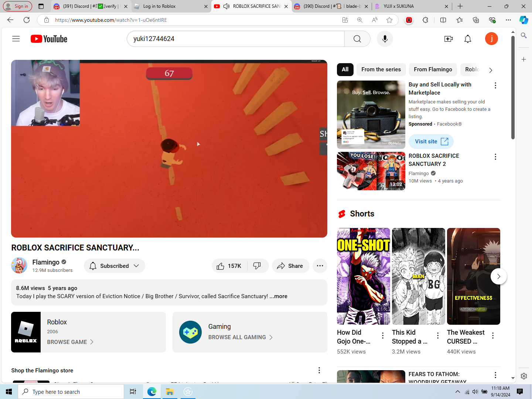Click the Visit site button

pyautogui.click(x=431, y=141)
